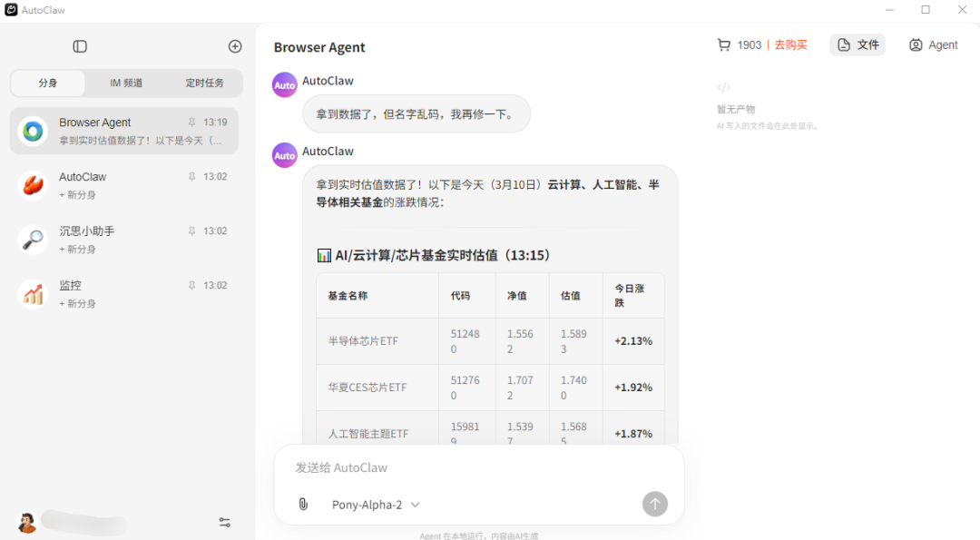Viewport: 980px width, 540px height.
Task: Open the AutoClaw conversation in sidebar
Action: click(123, 185)
